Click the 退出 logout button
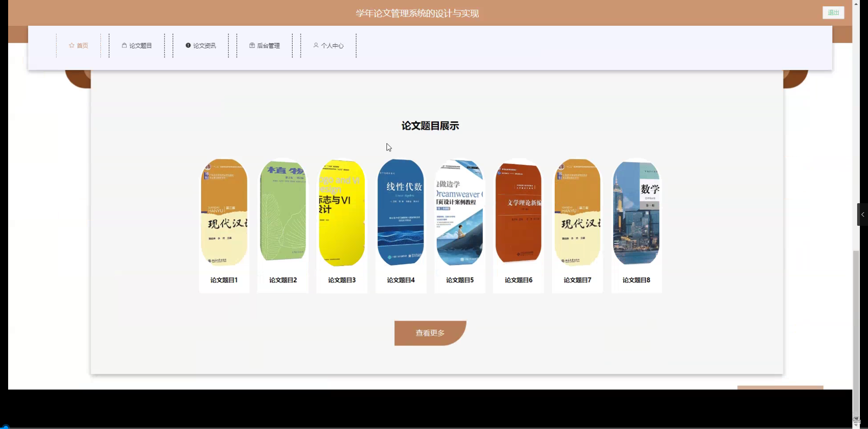Screen dimensions: 868x429 (x=833, y=13)
